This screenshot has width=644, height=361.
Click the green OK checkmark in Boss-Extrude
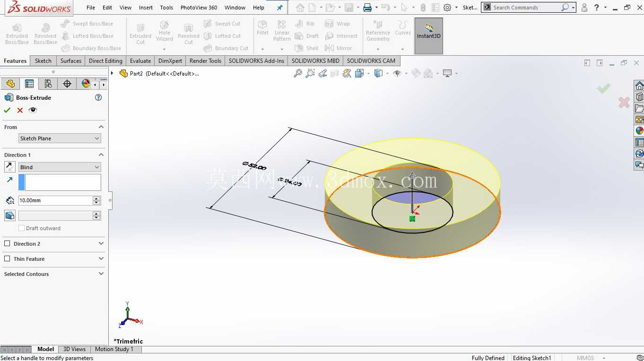[x=7, y=110]
